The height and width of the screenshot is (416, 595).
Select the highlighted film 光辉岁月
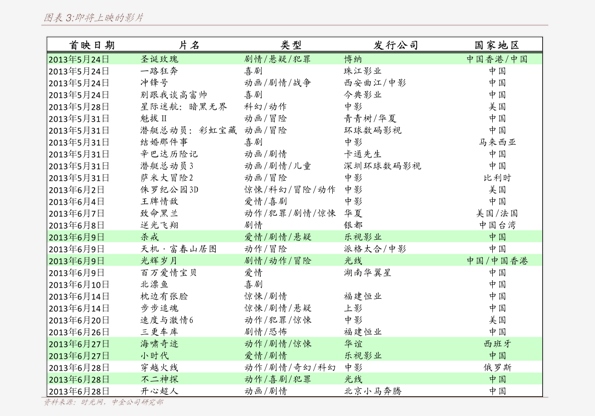(x=159, y=261)
